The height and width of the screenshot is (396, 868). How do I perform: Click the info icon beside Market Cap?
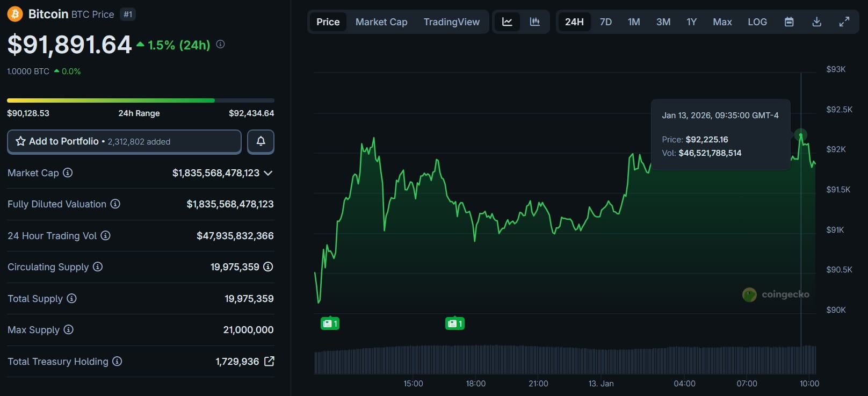pyautogui.click(x=68, y=172)
